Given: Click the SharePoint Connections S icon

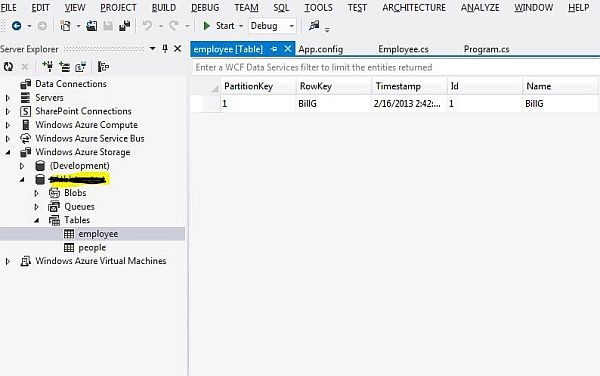Looking at the screenshot, I should point(25,111).
